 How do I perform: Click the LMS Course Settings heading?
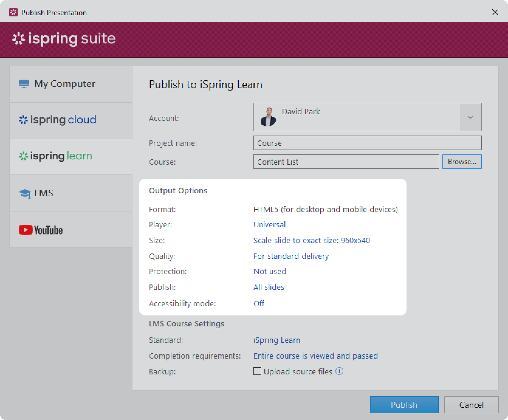pyautogui.click(x=187, y=324)
